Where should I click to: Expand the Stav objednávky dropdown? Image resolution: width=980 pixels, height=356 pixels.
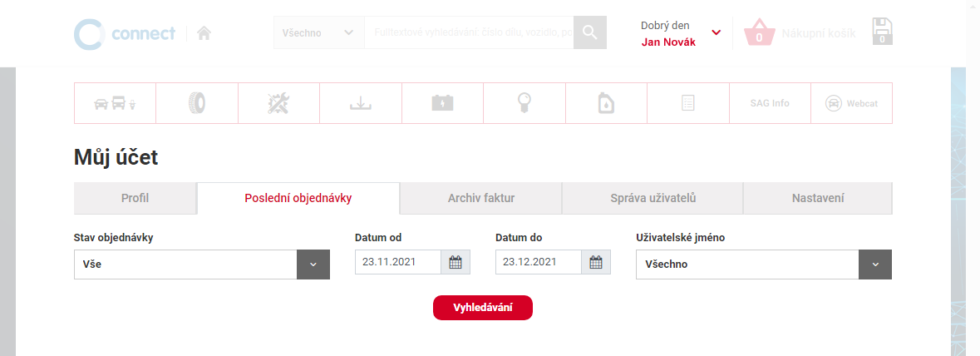[313, 265]
